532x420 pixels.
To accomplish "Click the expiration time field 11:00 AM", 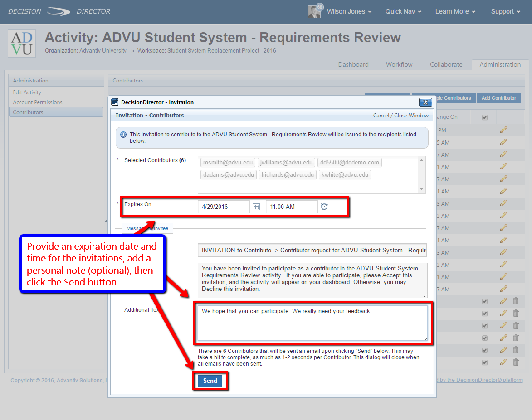I will pos(292,207).
